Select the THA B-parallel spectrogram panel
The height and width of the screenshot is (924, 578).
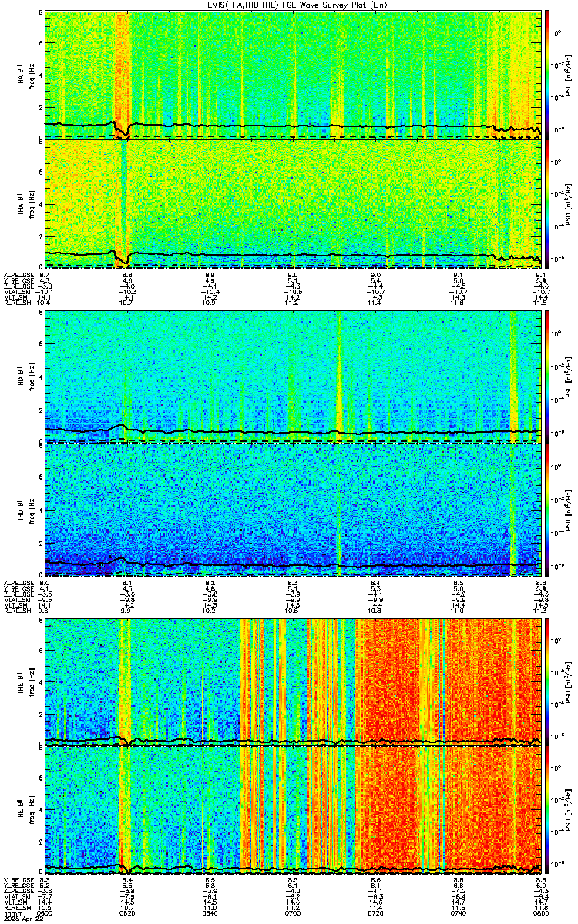coord(293,204)
